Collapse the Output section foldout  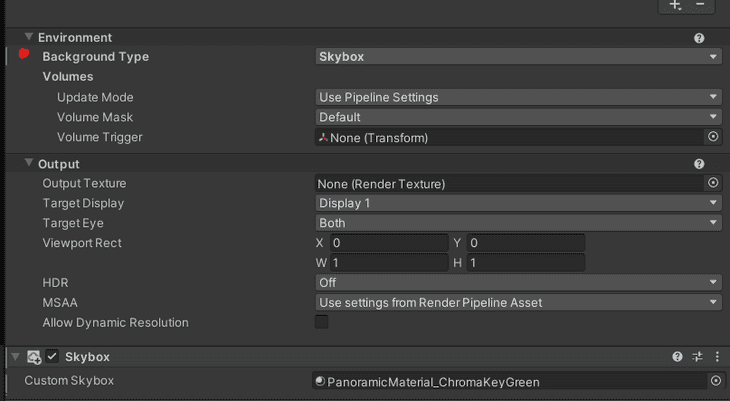pos(29,163)
